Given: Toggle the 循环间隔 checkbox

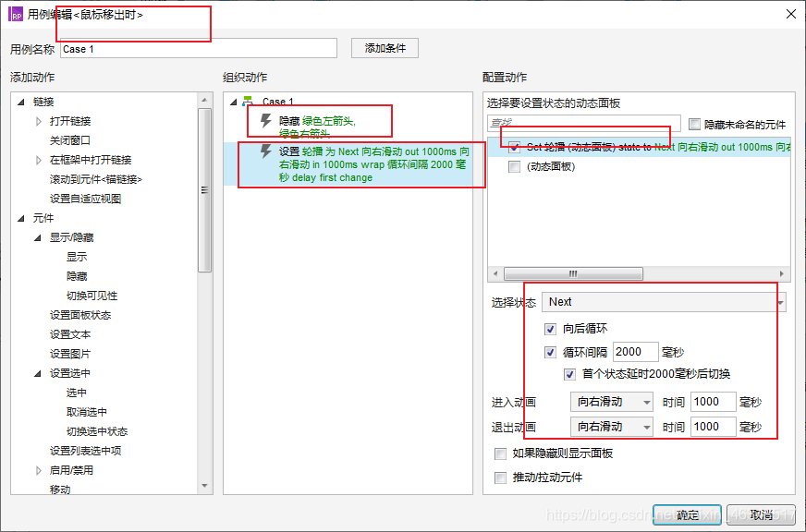Looking at the screenshot, I should click(550, 352).
